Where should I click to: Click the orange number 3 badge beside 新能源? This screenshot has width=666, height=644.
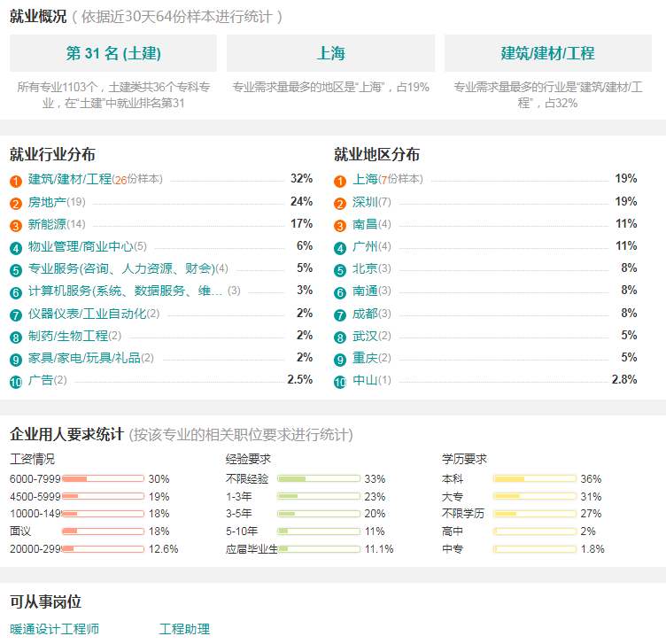[x=16, y=226]
